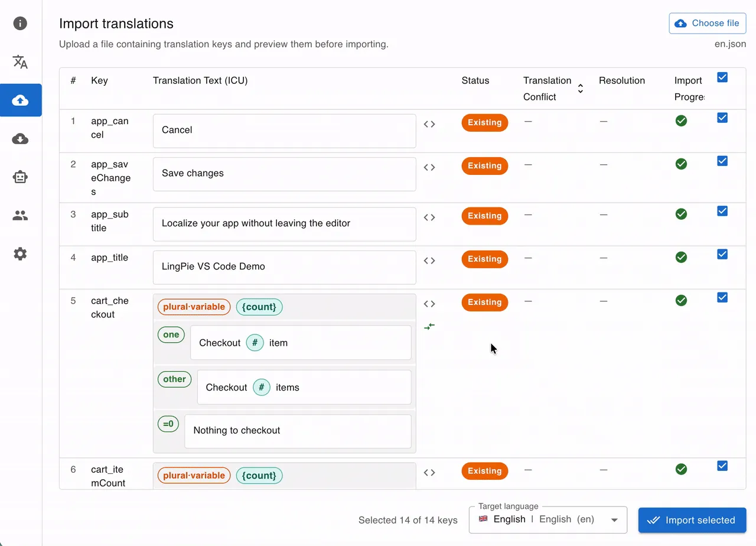The image size is (756, 546).
Task: Click the Status column header
Action: (475, 80)
